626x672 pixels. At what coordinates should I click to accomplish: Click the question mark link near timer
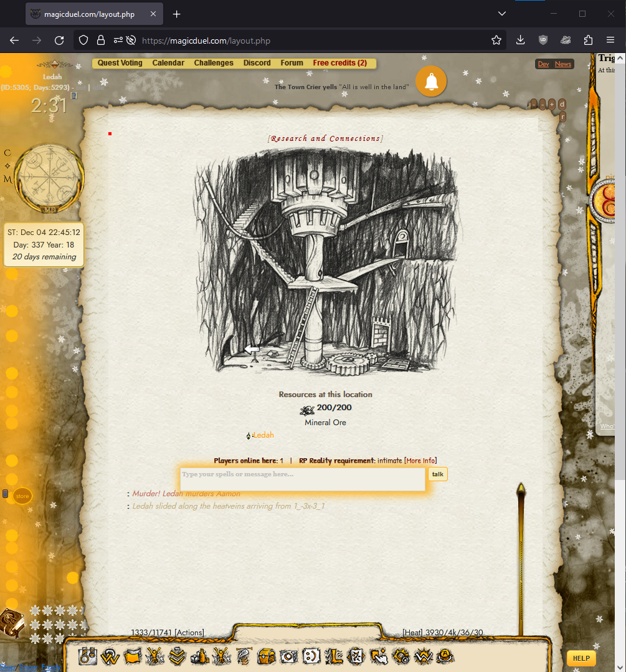[74, 95]
